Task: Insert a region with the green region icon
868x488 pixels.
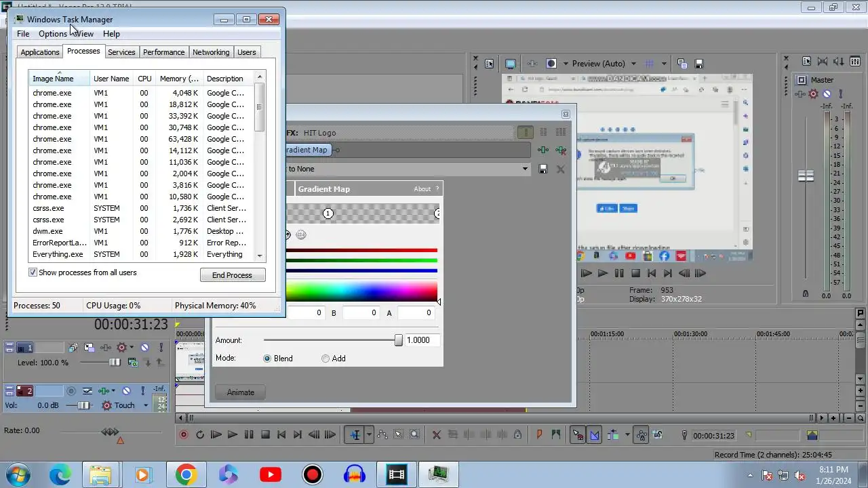Action: [x=556, y=434]
